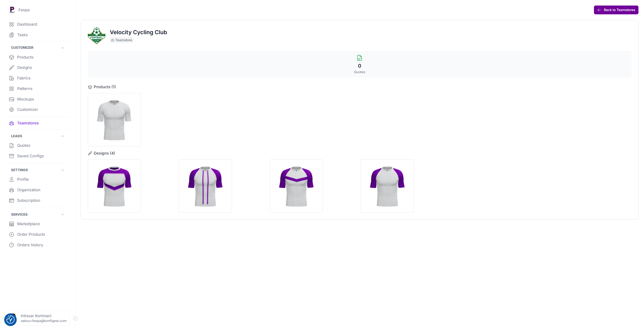Collapse the CUSTOMIZER section
This screenshot has width=644, height=330.
pos(62,48)
